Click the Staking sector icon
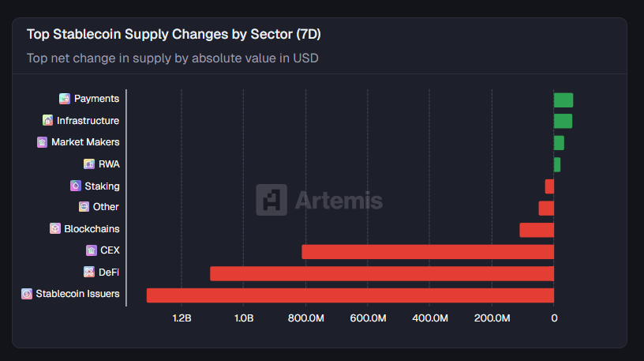Screen dimensions: 644x361 click(76, 186)
